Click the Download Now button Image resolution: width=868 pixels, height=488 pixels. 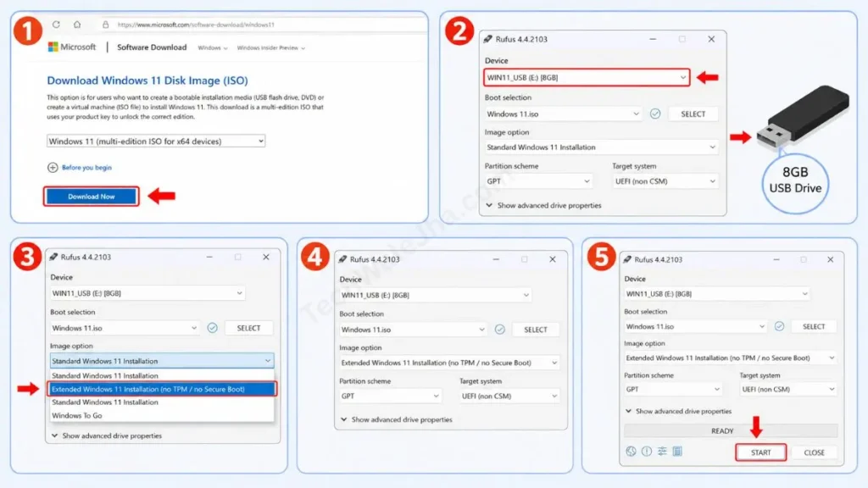tap(92, 197)
